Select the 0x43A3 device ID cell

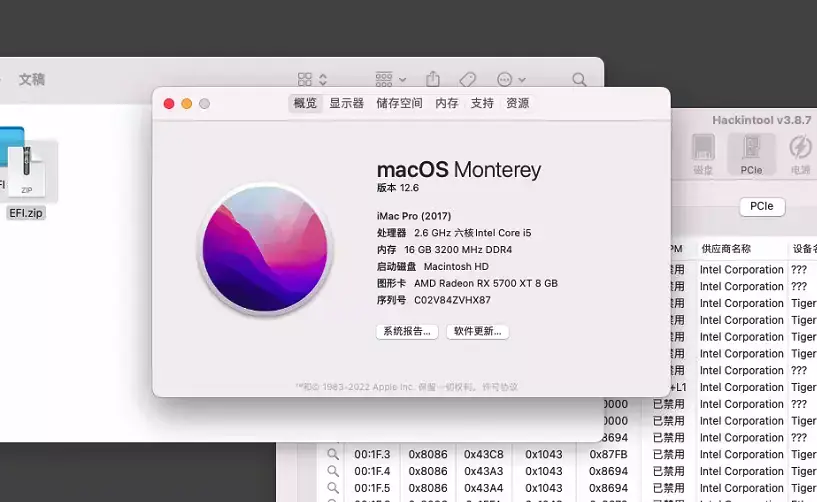484,471
